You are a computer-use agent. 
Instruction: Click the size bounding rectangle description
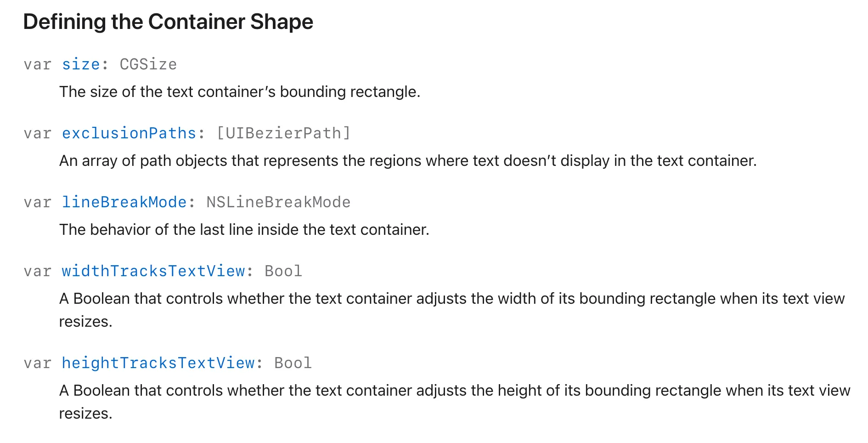pos(239,92)
